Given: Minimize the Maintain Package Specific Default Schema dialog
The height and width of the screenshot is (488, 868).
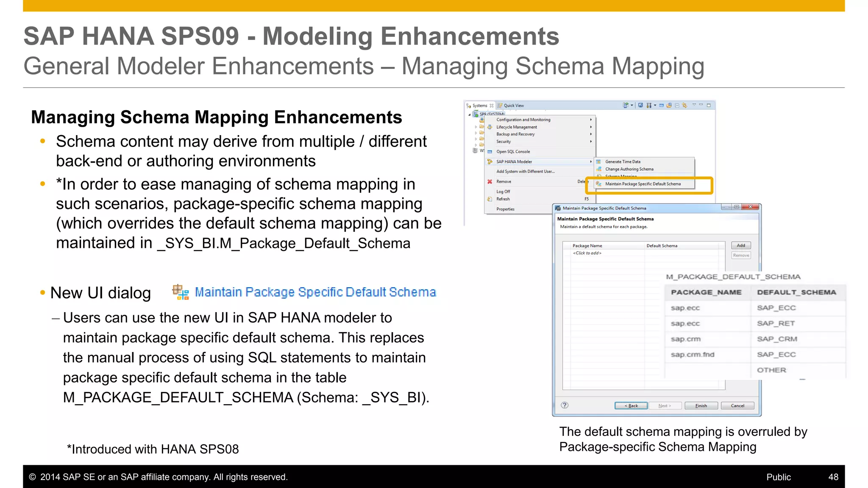Looking at the screenshot, I should tap(726, 207).
